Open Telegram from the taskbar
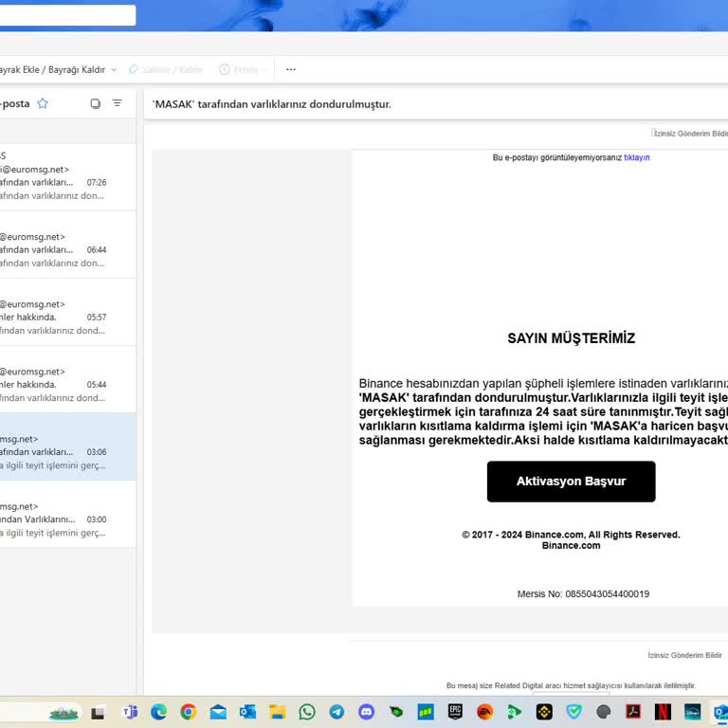 click(x=337, y=712)
